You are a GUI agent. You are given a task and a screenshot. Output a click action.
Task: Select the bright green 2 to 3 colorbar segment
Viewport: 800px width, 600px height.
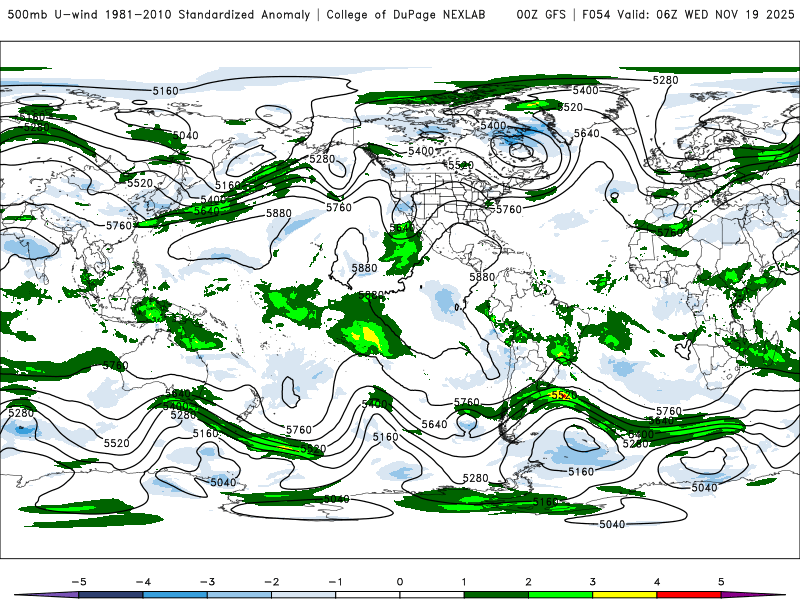point(560,595)
